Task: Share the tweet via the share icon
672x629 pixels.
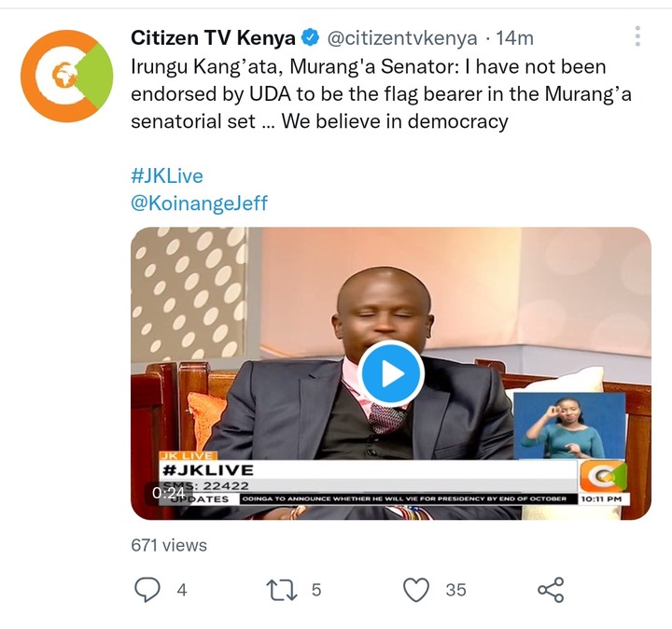Action: pos(551,590)
